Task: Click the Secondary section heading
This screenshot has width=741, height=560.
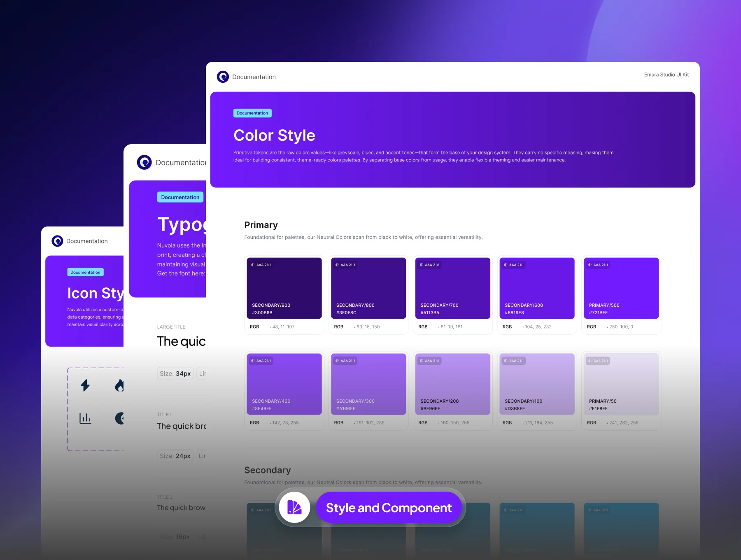Action: coord(268,470)
